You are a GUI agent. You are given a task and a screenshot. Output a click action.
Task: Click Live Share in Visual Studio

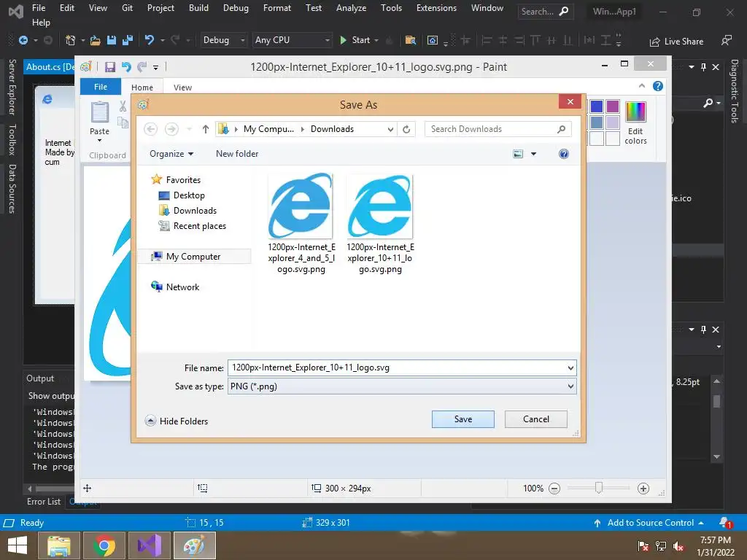pos(676,42)
